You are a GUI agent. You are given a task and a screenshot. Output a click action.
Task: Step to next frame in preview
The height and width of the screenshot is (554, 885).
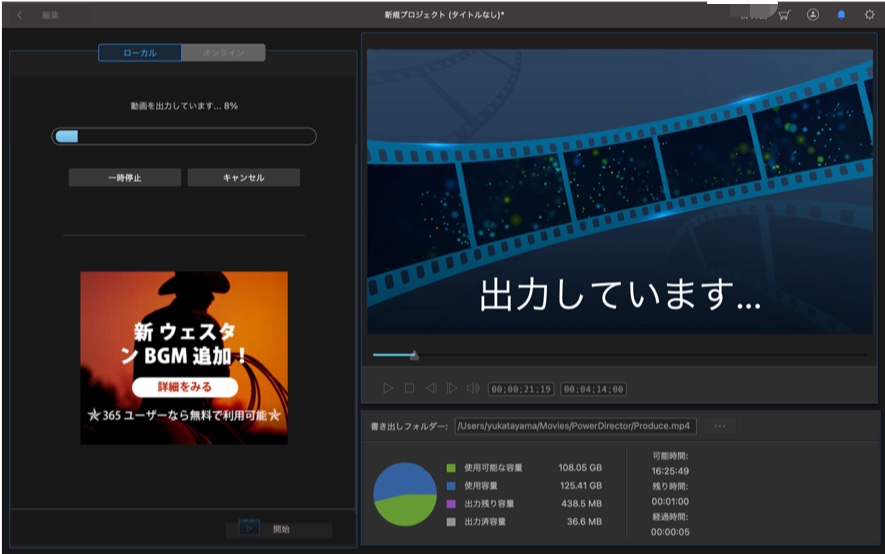pos(452,388)
